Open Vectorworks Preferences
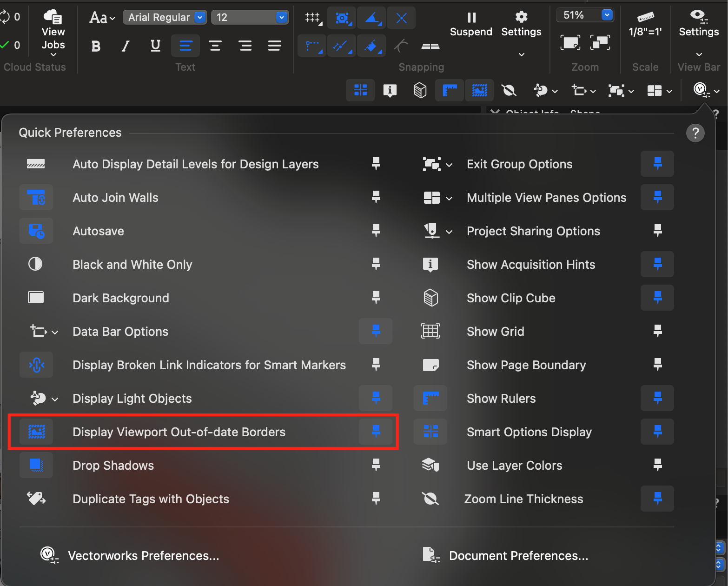The width and height of the screenshot is (728, 586). point(143,556)
